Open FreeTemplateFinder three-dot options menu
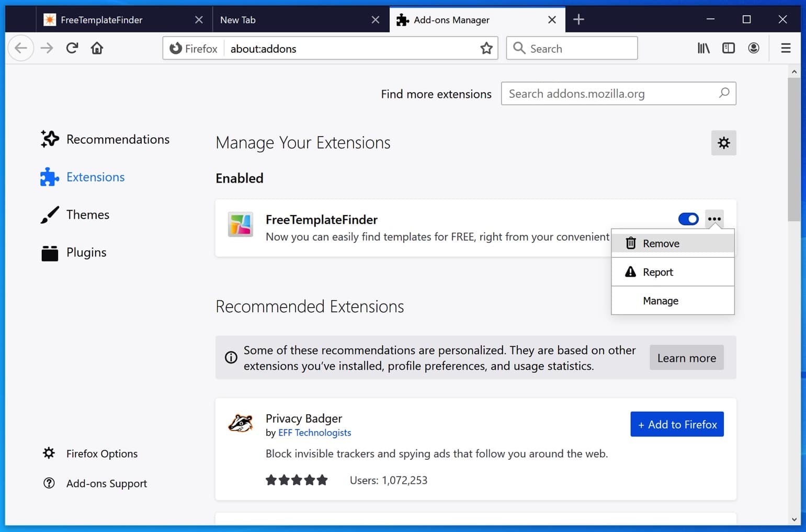The height and width of the screenshot is (532, 806). click(x=714, y=219)
